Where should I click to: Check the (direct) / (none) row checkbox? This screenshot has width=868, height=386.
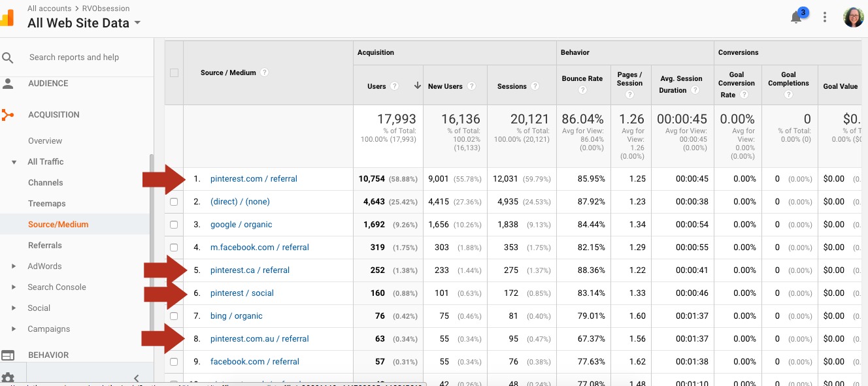(174, 202)
